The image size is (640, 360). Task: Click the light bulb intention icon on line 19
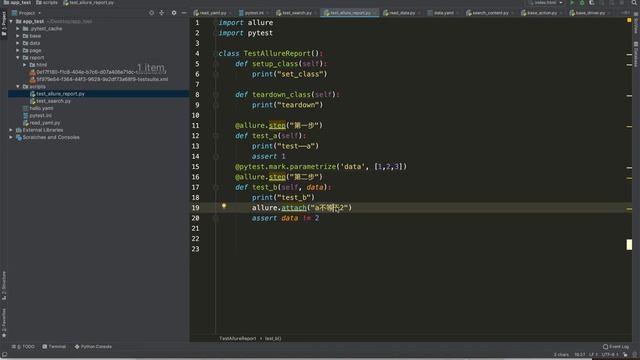click(x=224, y=206)
